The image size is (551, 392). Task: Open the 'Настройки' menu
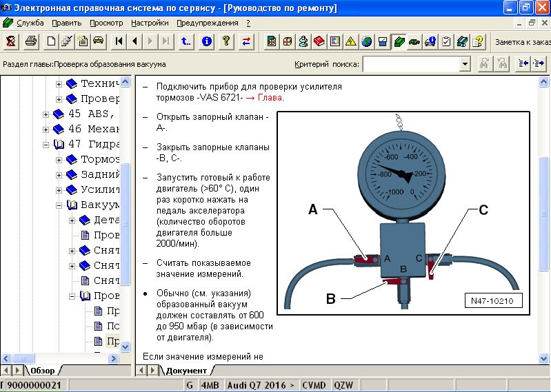click(x=150, y=23)
